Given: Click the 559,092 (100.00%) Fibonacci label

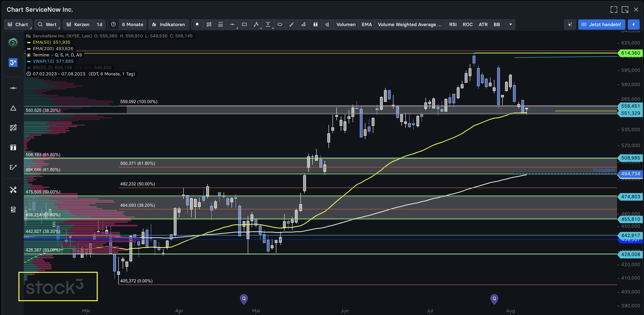Looking at the screenshot, I should point(139,102).
